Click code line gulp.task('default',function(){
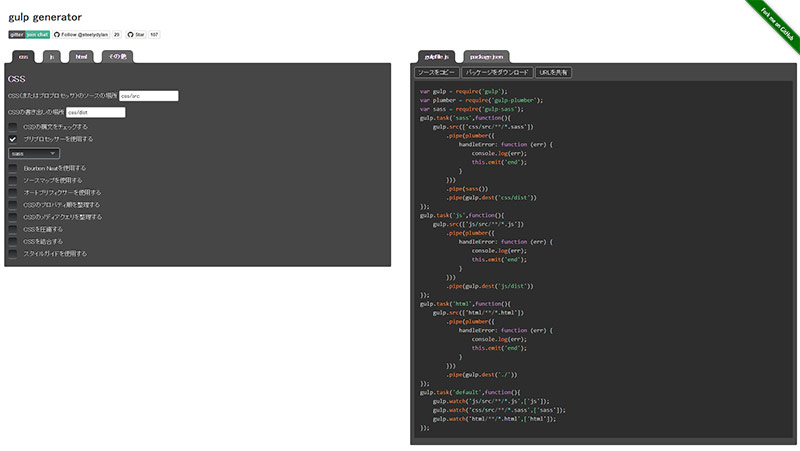Viewport: 800px width, 451px height. (470, 392)
